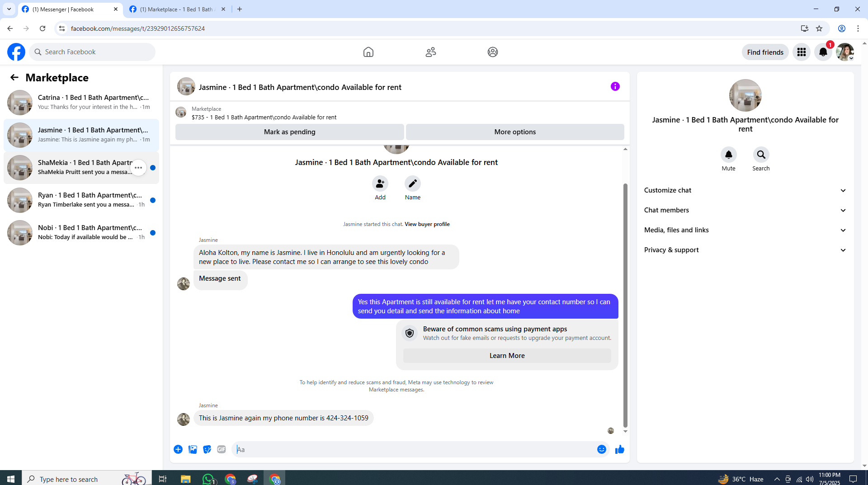This screenshot has width=868, height=485.
Task: Open the Groups icon in top navigation
Action: pos(493,52)
